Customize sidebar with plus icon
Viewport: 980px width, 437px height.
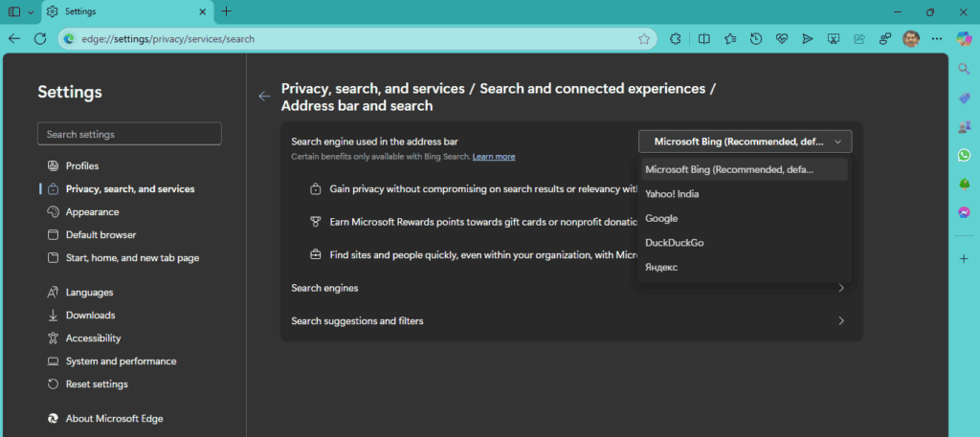click(964, 258)
